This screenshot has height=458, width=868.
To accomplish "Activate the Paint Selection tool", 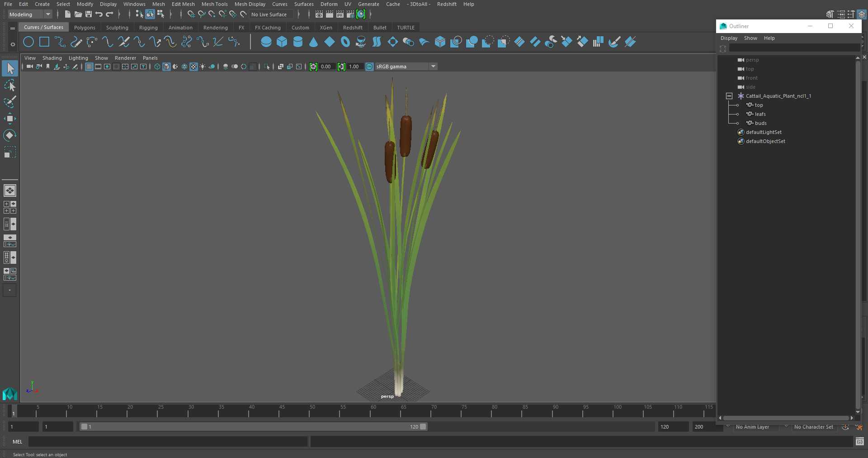I will tap(10, 102).
